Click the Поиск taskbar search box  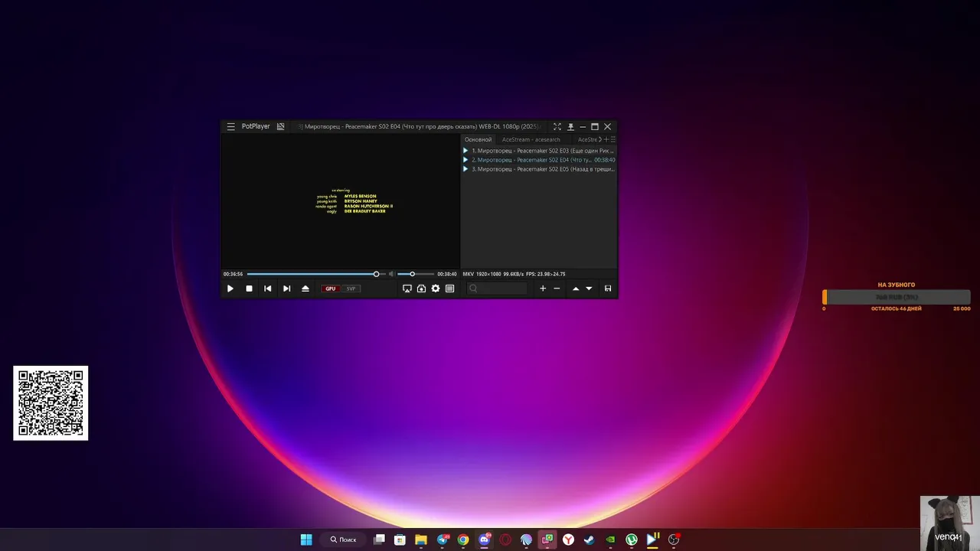344,540
